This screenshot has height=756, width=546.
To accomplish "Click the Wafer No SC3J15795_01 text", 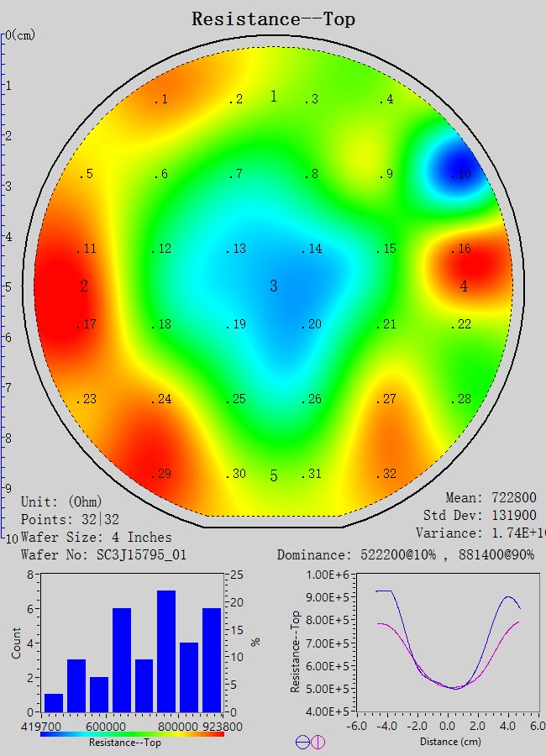I will pyautogui.click(x=103, y=555).
